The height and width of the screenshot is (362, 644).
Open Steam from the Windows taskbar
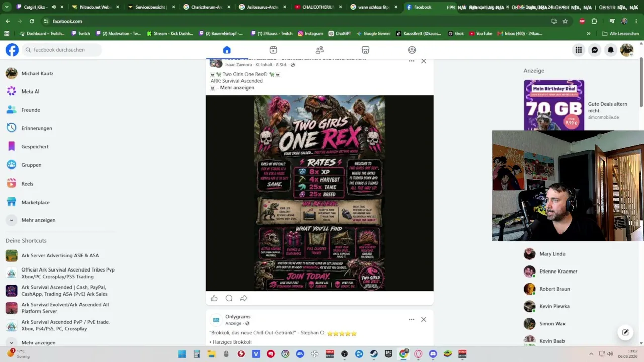pos(374,354)
